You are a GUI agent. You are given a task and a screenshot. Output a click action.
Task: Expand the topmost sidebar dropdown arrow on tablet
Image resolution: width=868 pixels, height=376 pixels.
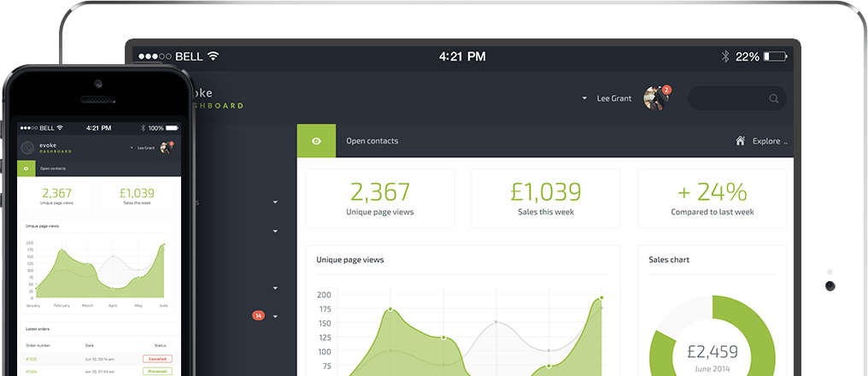pyautogui.click(x=275, y=203)
